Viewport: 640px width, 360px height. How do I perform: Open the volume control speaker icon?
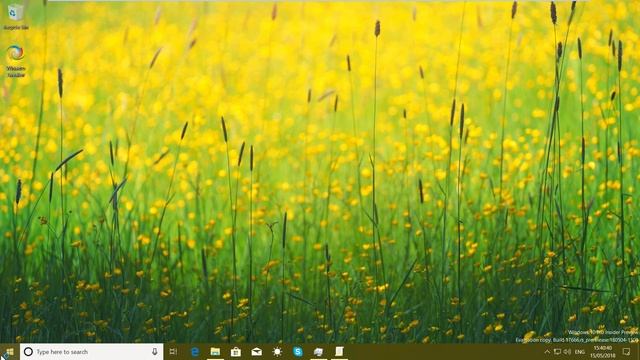point(567,352)
